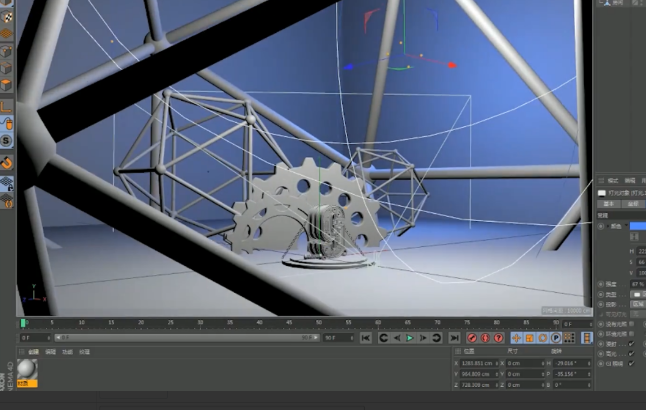Open the 可见灯光 dropdown
Image resolution: width=646 pixels, height=410 pixels.
tap(638, 314)
